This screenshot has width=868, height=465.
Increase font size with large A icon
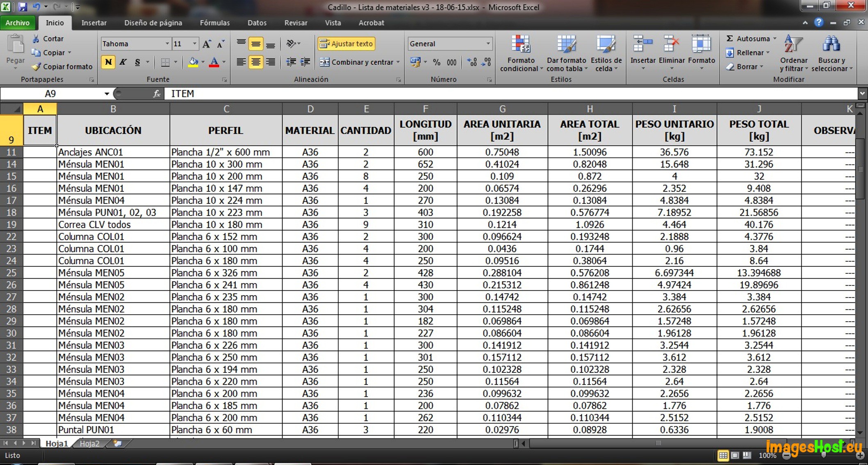pyautogui.click(x=207, y=44)
